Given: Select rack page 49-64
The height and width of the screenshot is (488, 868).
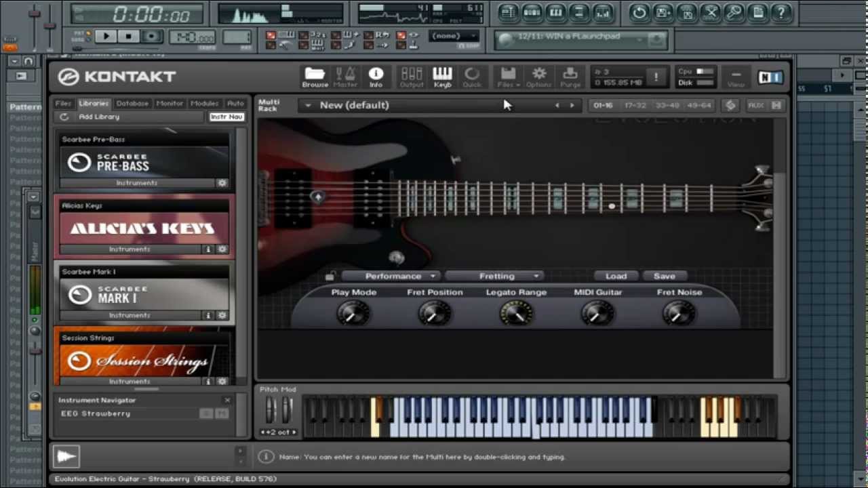Looking at the screenshot, I should click(x=699, y=105).
